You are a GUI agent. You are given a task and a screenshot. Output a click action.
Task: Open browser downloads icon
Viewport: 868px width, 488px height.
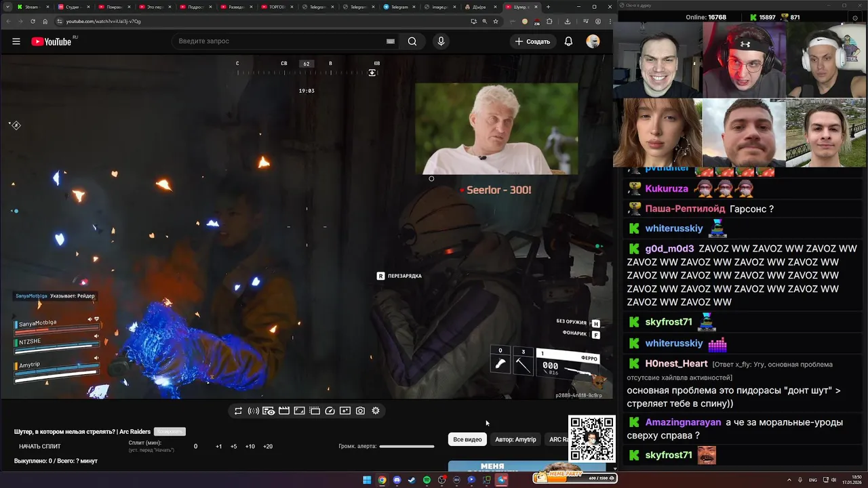tap(568, 21)
